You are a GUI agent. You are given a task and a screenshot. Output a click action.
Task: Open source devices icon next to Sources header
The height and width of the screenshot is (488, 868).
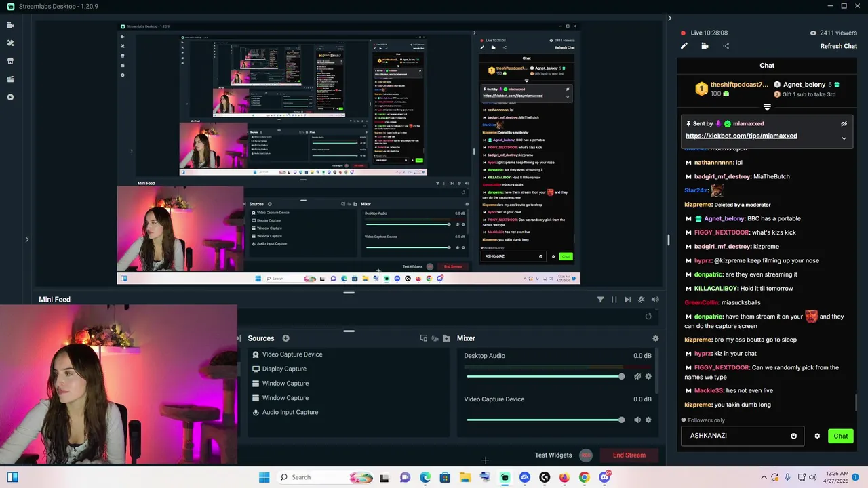(424, 338)
